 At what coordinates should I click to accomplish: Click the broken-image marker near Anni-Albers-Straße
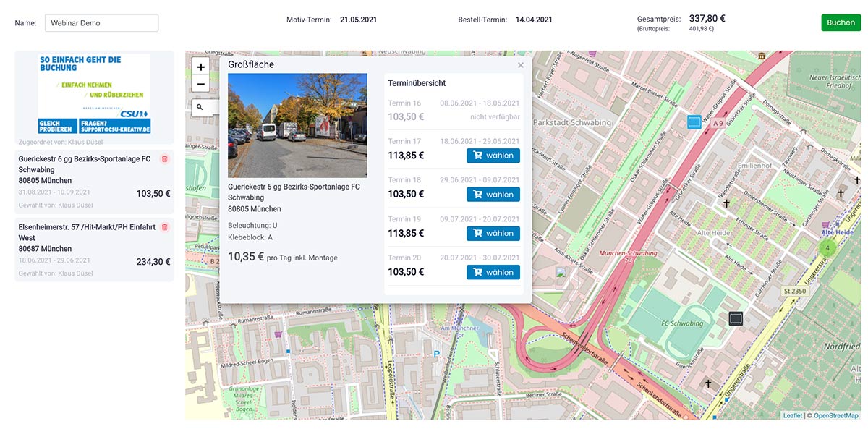(x=561, y=273)
